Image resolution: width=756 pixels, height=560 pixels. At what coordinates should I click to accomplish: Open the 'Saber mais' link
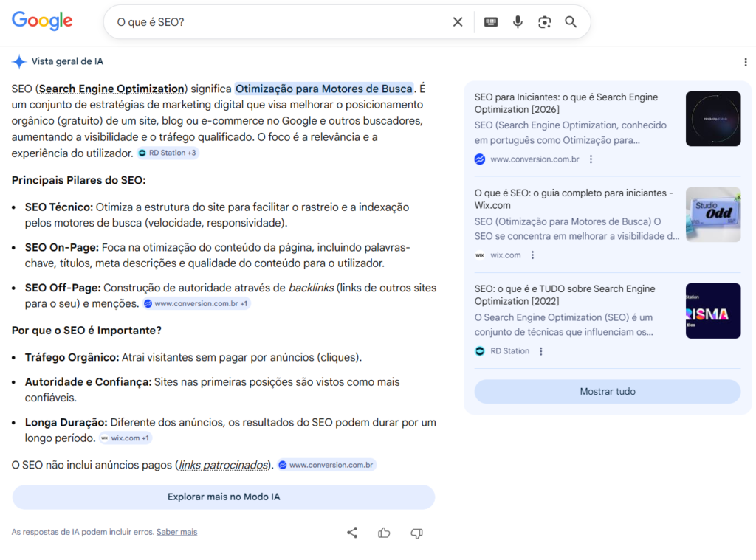click(x=176, y=532)
